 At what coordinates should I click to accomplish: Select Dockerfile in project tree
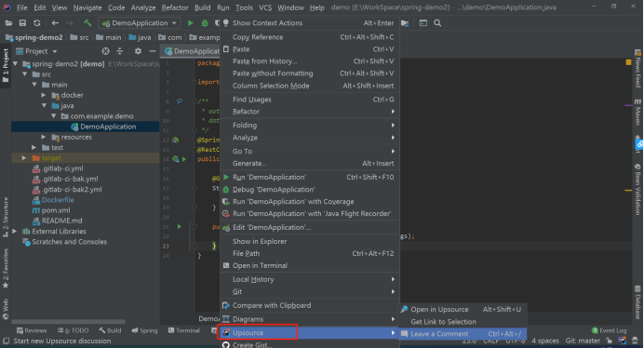(x=58, y=200)
